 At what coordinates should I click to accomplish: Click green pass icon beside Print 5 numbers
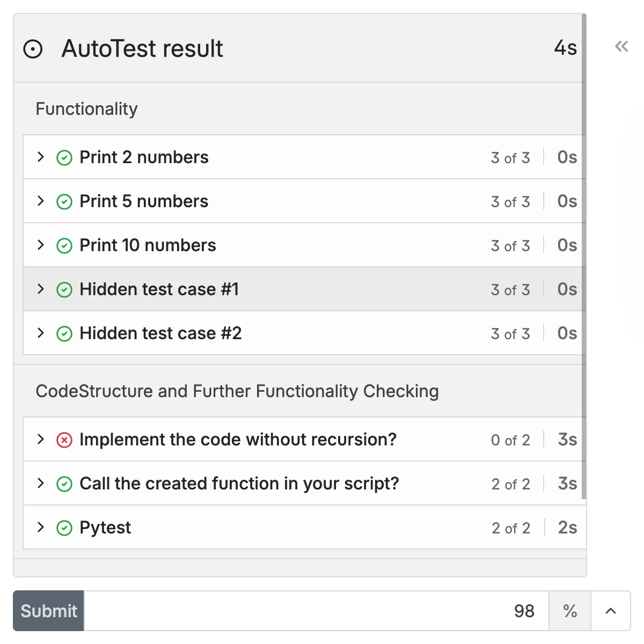(x=64, y=202)
